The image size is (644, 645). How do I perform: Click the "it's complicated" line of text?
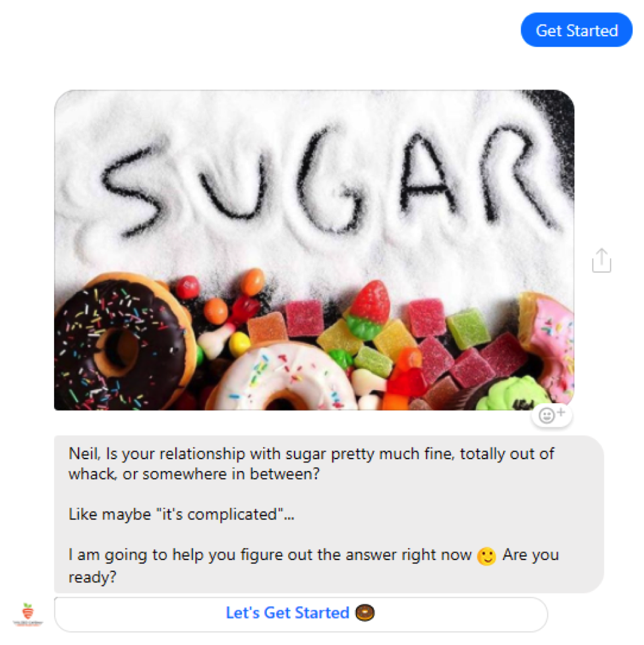point(181,515)
